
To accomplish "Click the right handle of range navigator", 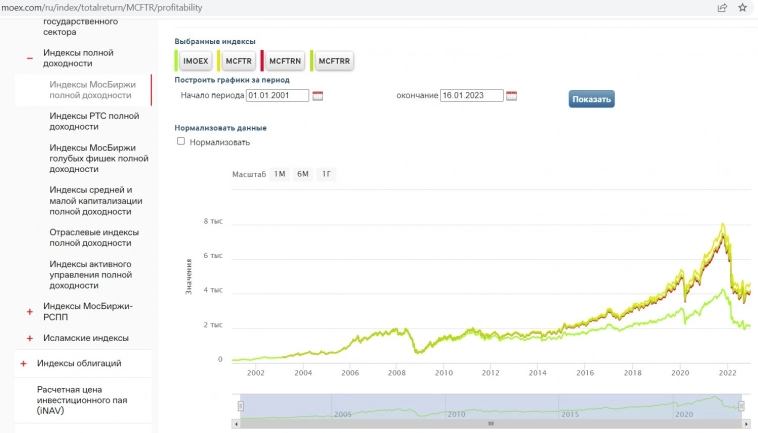I will coord(741,406).
